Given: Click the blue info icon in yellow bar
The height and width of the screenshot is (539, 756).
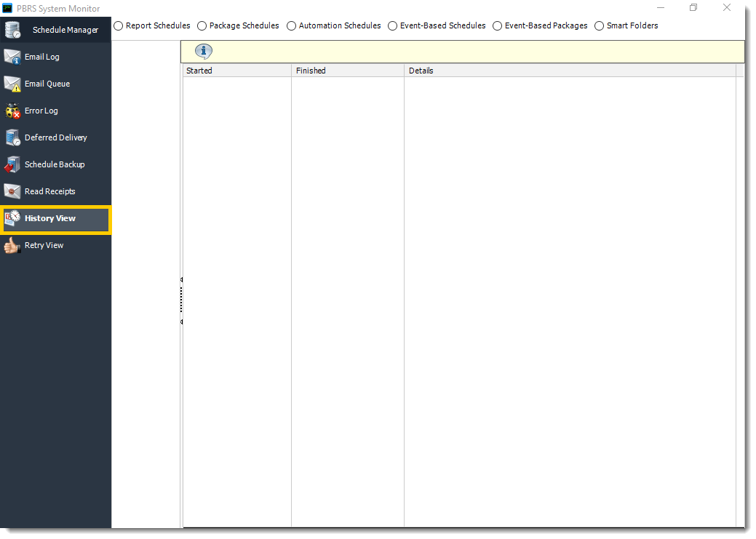Looking at the screenshot, I should tap(204, 51).
